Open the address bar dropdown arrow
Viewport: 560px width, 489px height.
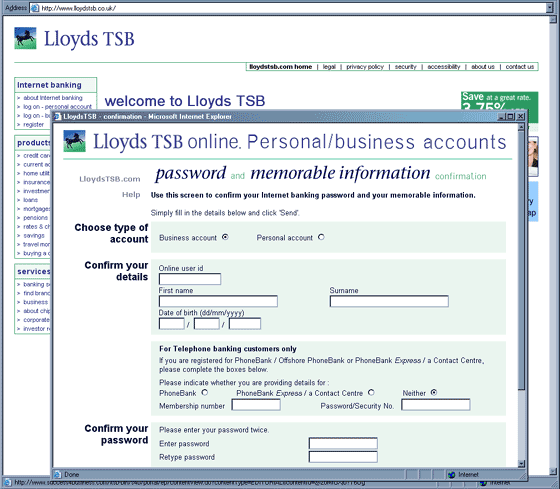549,8
